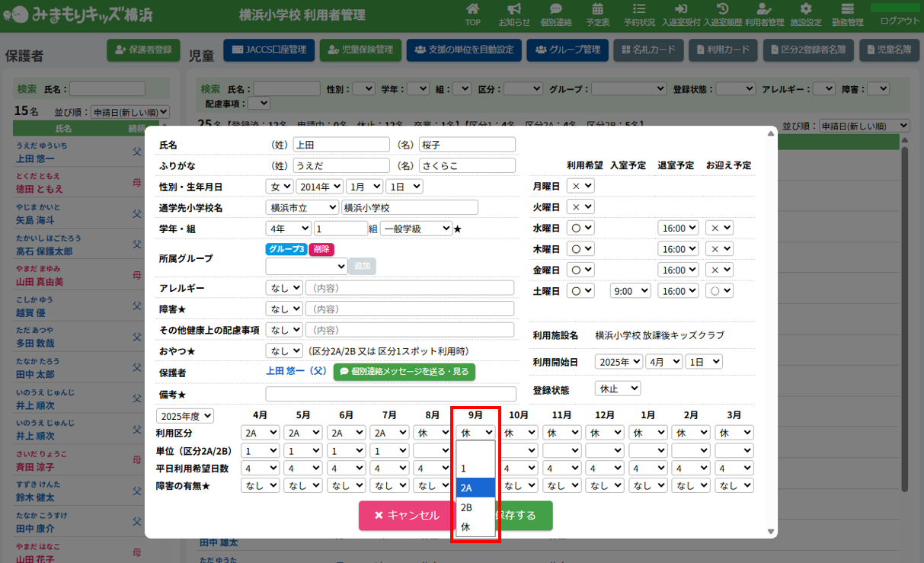Click the TOP home icon
This screenshot has height=563, width=924.
pos(473,13)
